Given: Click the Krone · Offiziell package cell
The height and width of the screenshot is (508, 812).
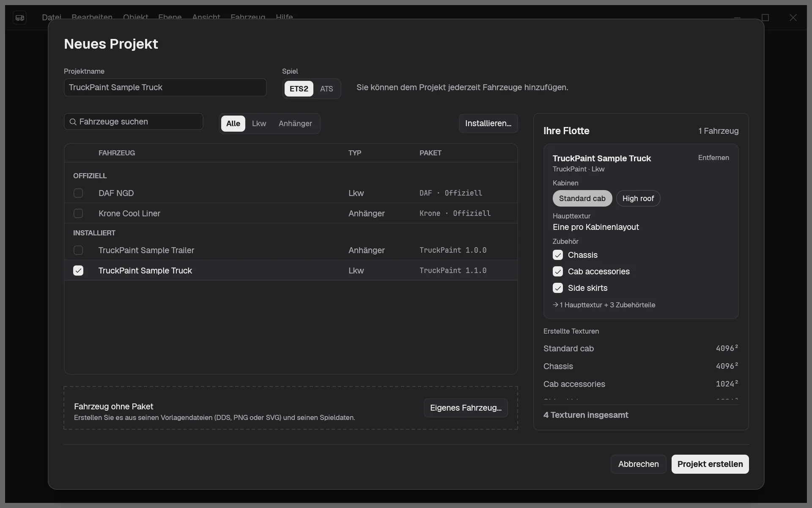Looking at the screenshot, I should pyautogui.click(x=455, y=213).
